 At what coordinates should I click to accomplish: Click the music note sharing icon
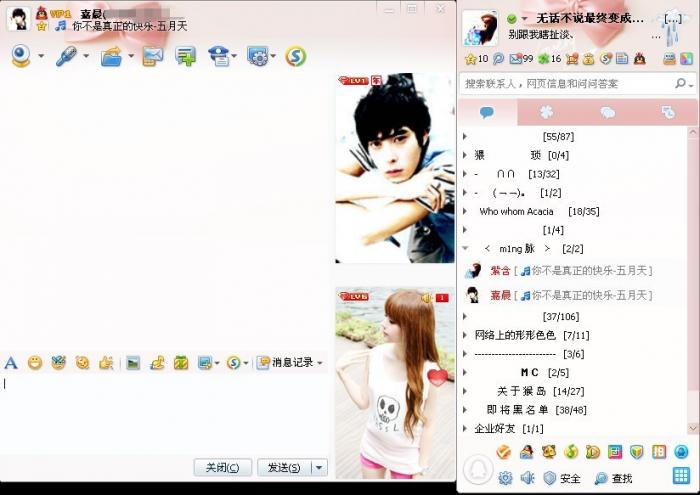tap(157, 363)
